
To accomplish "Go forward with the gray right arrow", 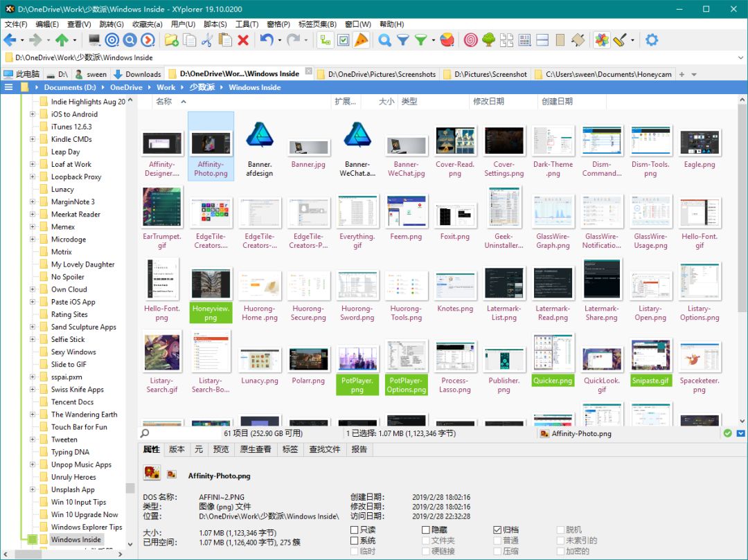I will [x=35, y=40].
